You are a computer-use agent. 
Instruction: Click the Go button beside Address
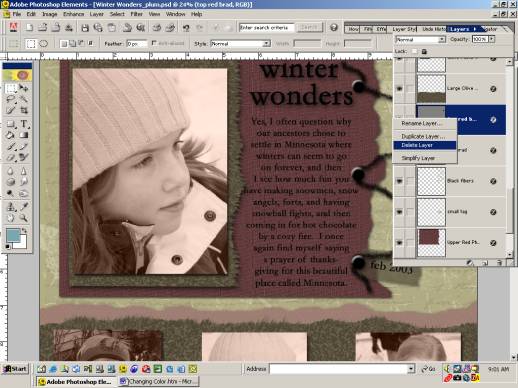pos(428,369)
